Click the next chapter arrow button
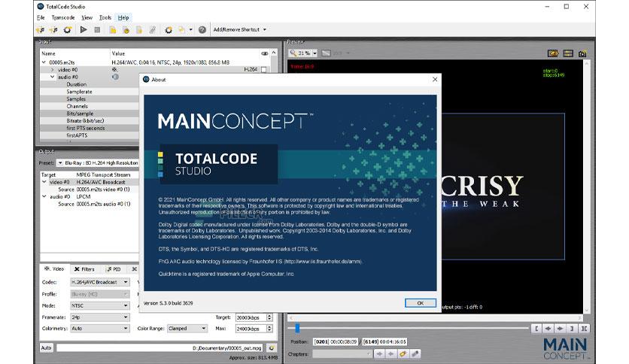Viewport: 629px width, 364px height. (x=391, y=354)
